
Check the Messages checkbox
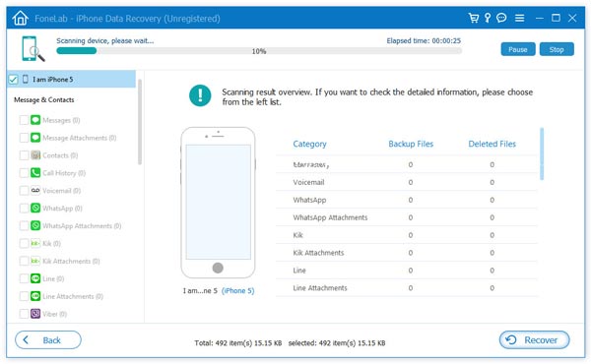(24, 120)
